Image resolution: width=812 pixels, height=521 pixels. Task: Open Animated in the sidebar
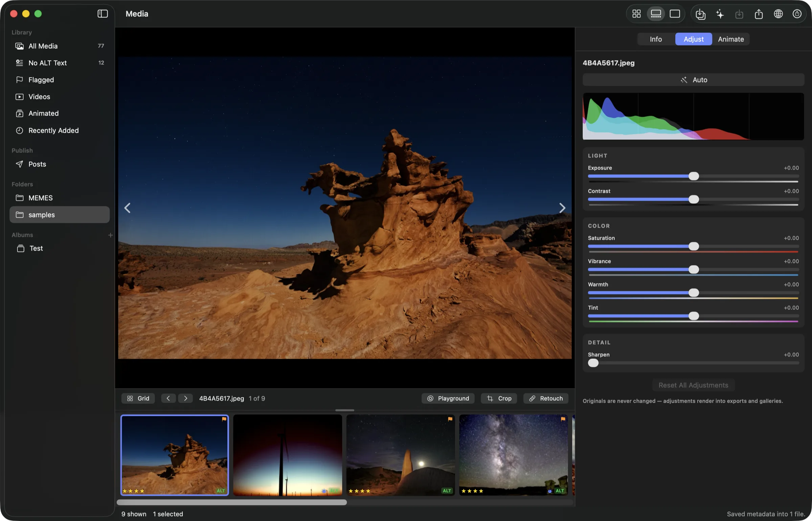(60, 113)
